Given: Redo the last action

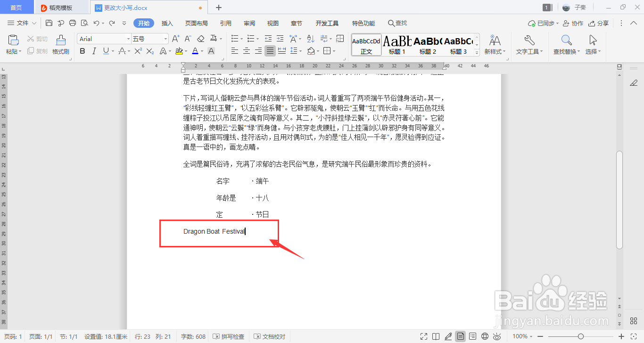Looking at the screenshot, I should click(x=112, y=23).
